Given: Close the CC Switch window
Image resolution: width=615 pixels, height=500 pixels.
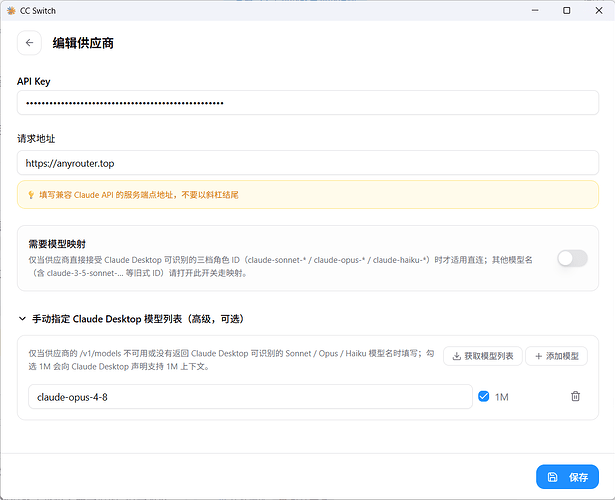Looking at the screenshot, I should (x=599, y=11).
